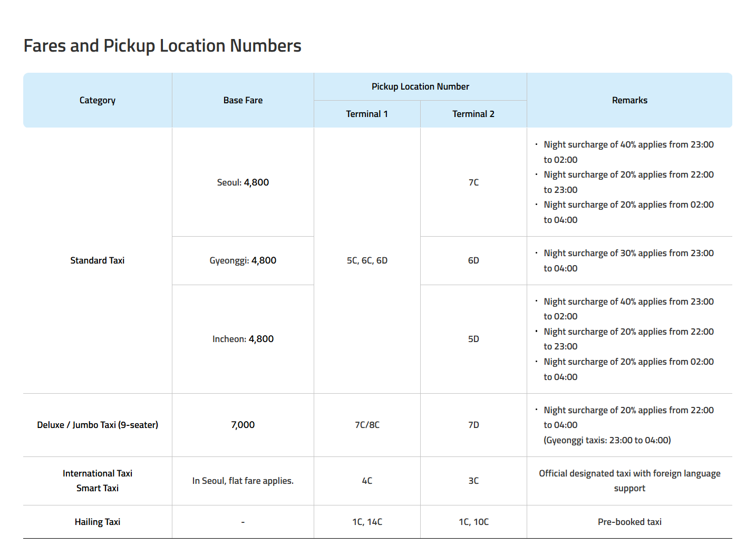
Task: Click the "Terminal 2" sub-header
Action: click(x=473, y=114)
